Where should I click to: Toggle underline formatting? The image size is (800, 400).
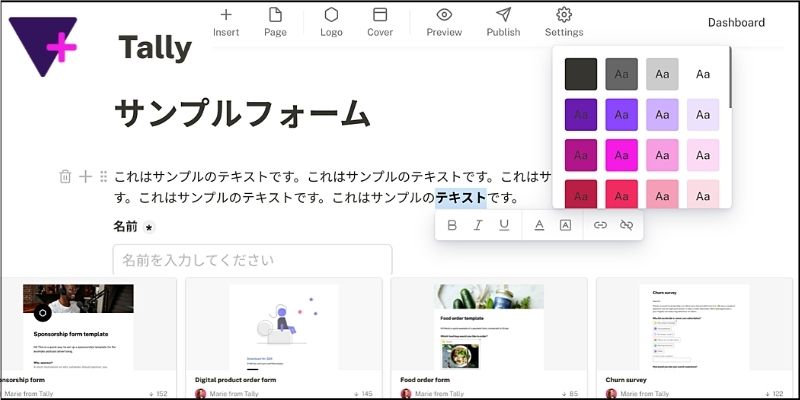[x=504, y=225]
